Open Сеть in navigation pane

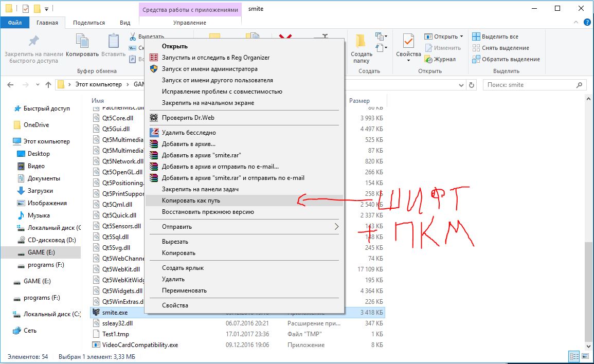tap(30, 330)
